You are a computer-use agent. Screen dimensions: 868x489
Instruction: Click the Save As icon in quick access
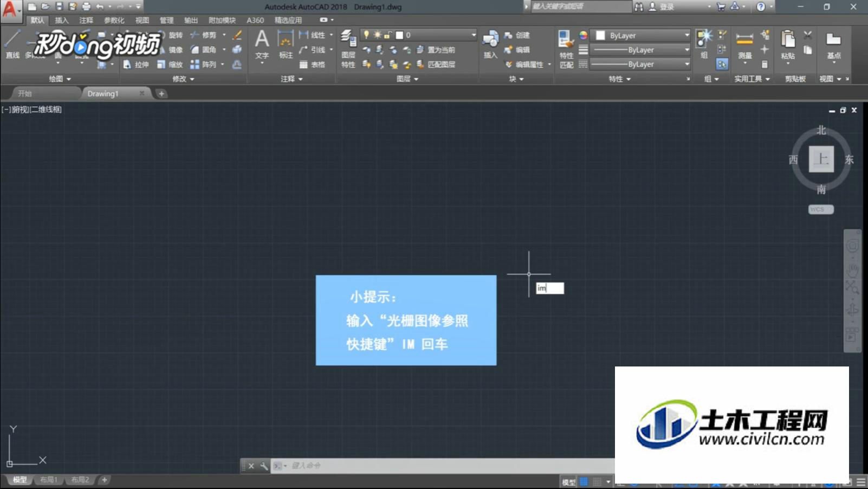click(73, 7)
